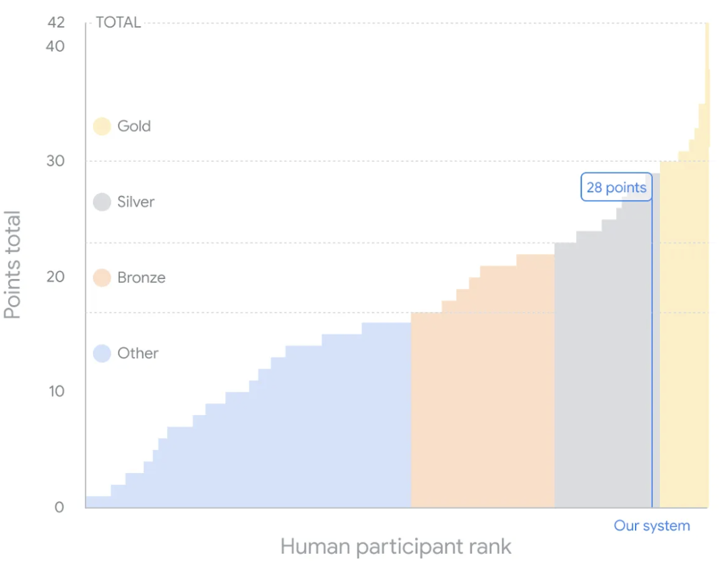Click the yellow Gold region of the chart
The width and height of the screenshot is (728, 568).
point(684,334)
